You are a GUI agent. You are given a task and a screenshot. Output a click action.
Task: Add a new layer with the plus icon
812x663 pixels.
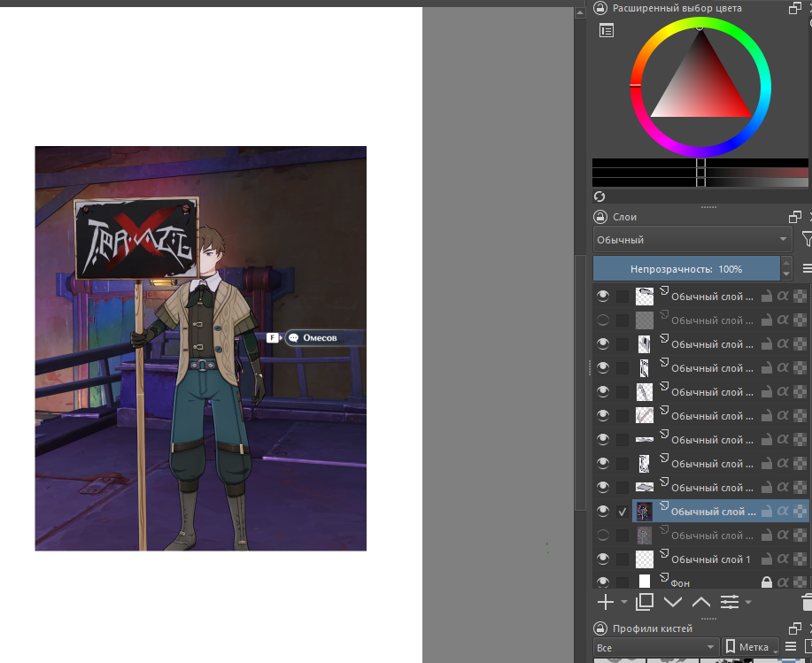pyautogui.click(x=606, y=602)
